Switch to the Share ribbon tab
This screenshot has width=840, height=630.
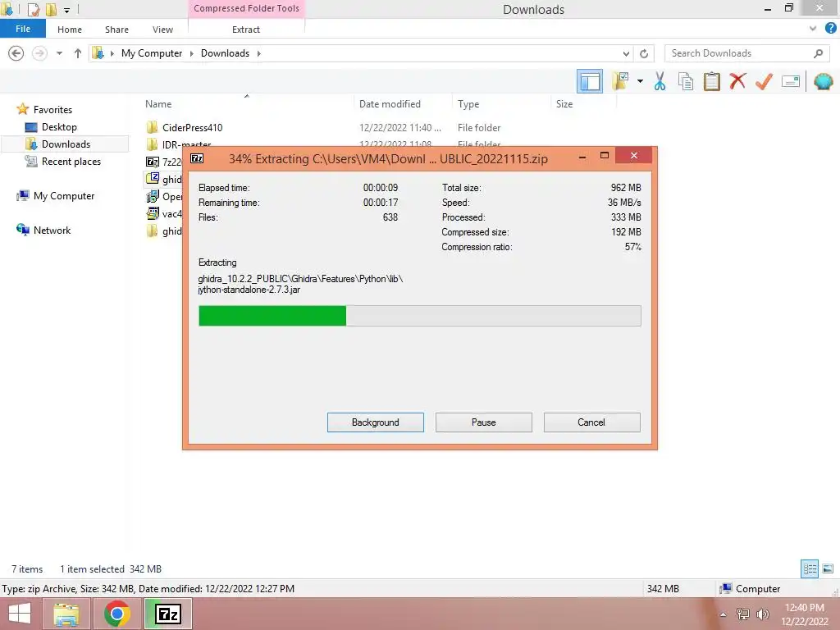tap(116, 30)
